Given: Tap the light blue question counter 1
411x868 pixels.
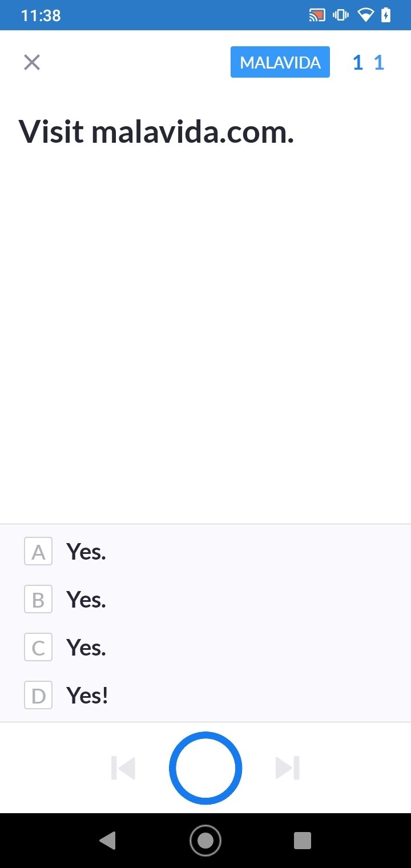Looking at the screenshot, I should coord(379,62).
